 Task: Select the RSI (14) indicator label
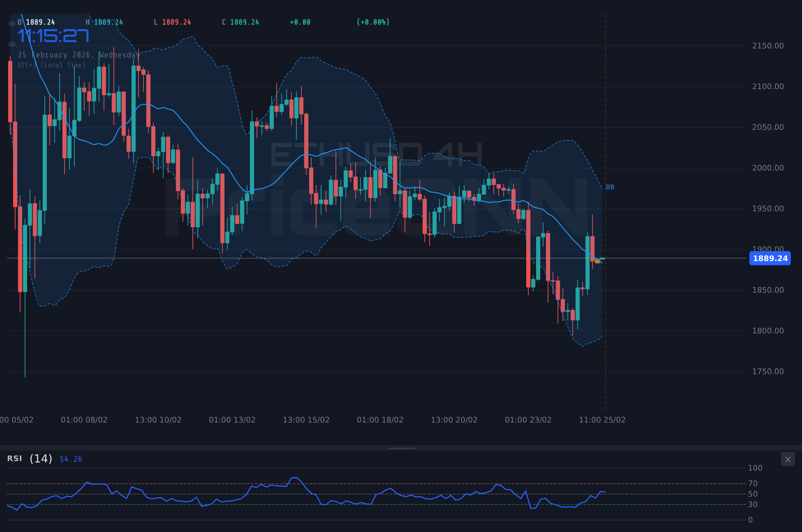29,459
